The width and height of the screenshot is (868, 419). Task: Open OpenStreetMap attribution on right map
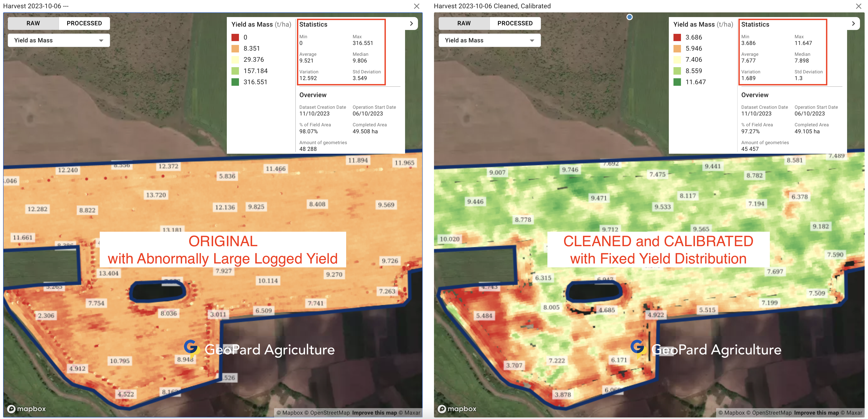(x=772, y=413)
